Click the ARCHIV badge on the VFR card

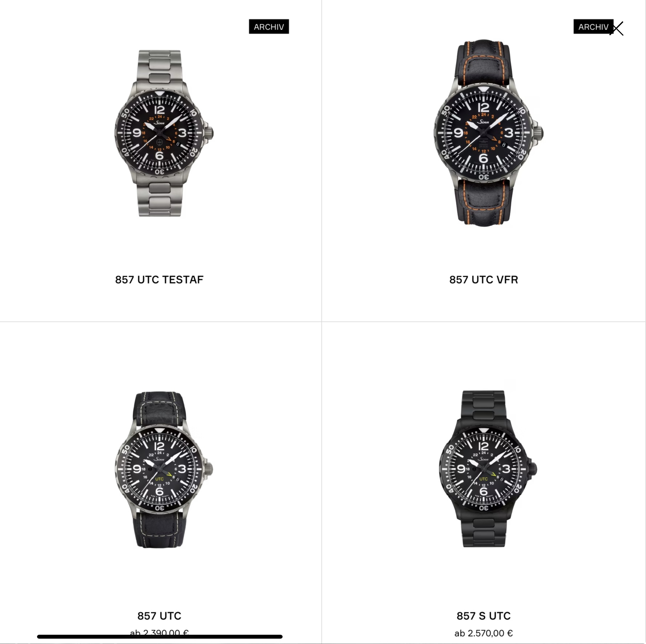593,27
